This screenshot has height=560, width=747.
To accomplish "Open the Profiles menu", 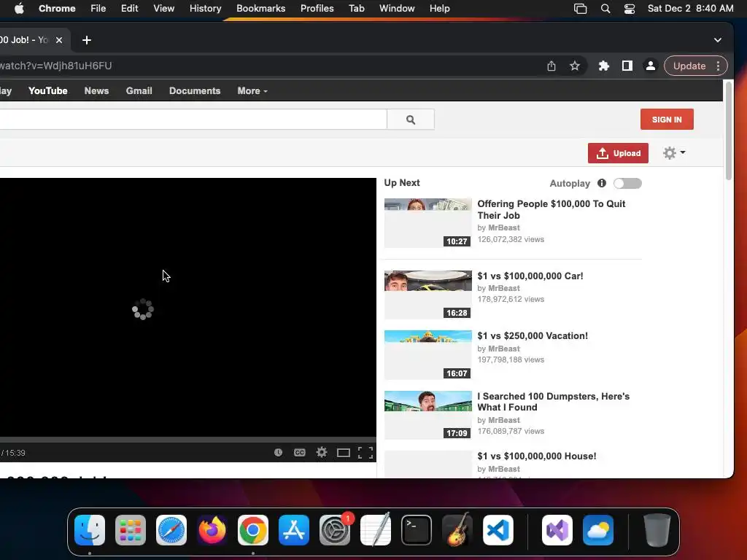I will point(317,9).
